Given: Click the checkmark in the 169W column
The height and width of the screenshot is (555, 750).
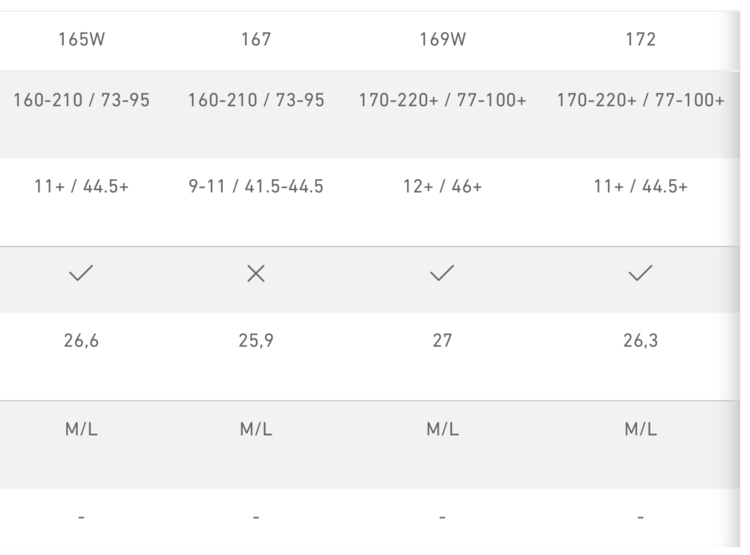Looking at the screenshot, I should click(442, 274).
